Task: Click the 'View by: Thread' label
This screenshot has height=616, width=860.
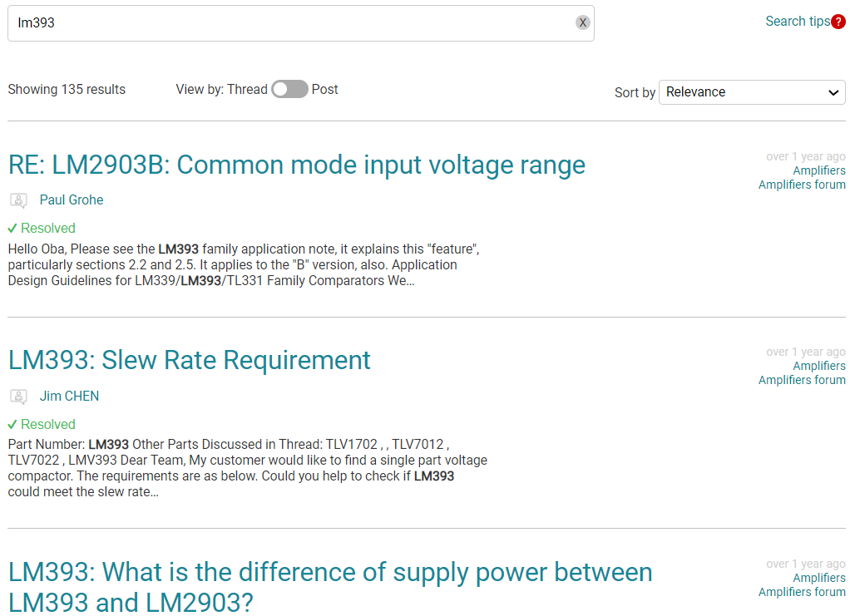Action: coord(221,89)
